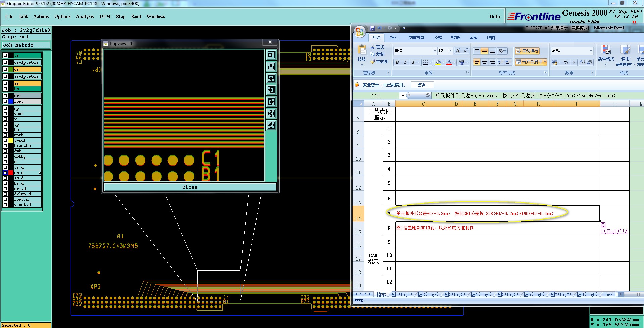644x328 pixels.
Task: Click the red color swatch of cs.d layer
Action: (11, 173)
